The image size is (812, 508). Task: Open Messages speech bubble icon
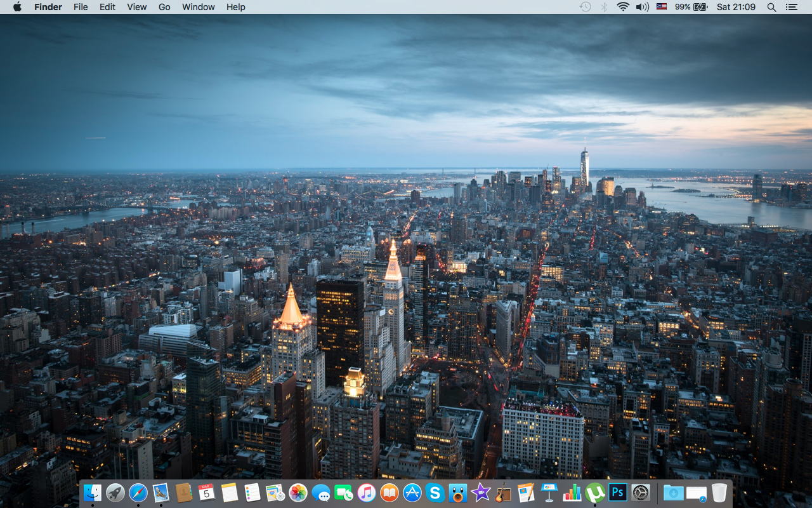coord(321,492)
